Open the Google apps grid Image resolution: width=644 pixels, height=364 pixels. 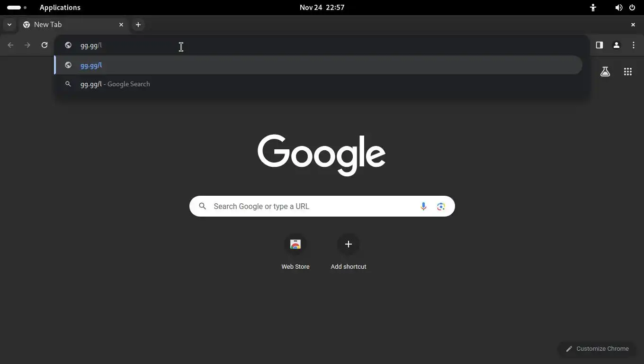click(x=628, y=72)
